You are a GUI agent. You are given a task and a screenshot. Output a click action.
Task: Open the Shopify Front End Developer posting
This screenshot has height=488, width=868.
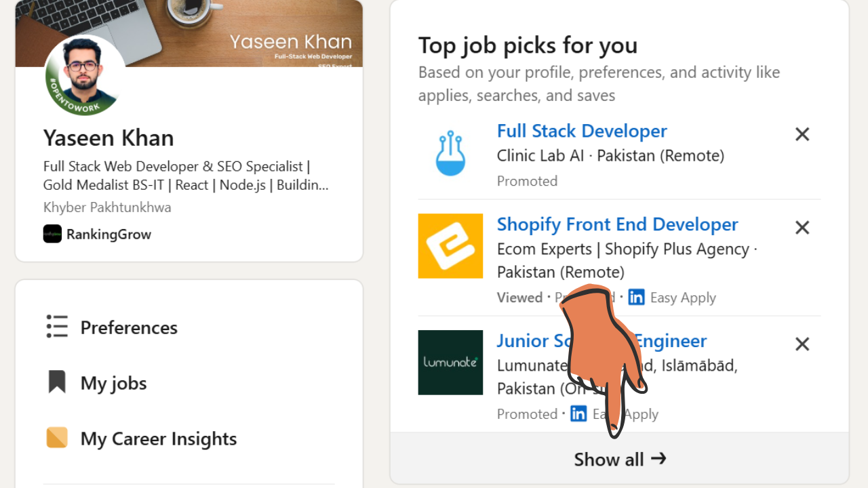(617, 224)
